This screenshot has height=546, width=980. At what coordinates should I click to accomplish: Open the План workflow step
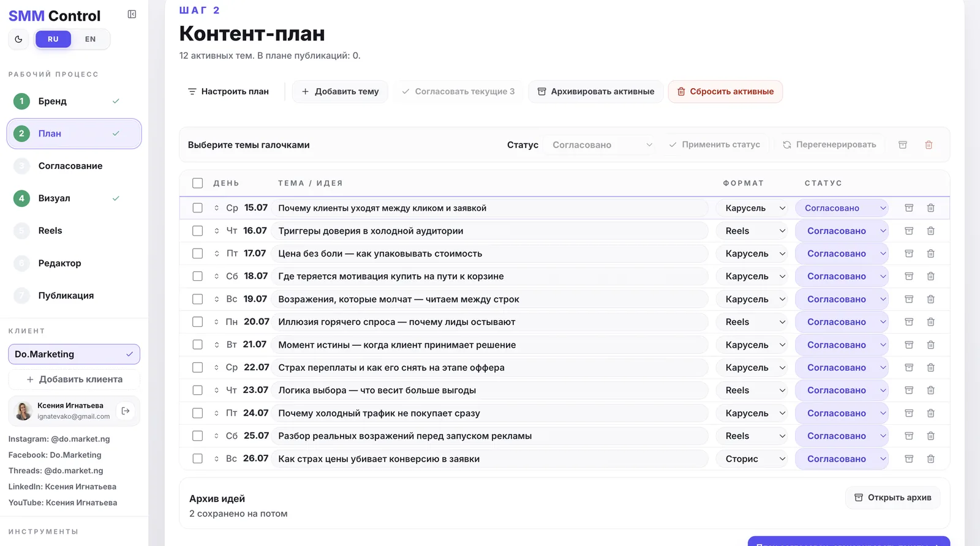point(74,133)
